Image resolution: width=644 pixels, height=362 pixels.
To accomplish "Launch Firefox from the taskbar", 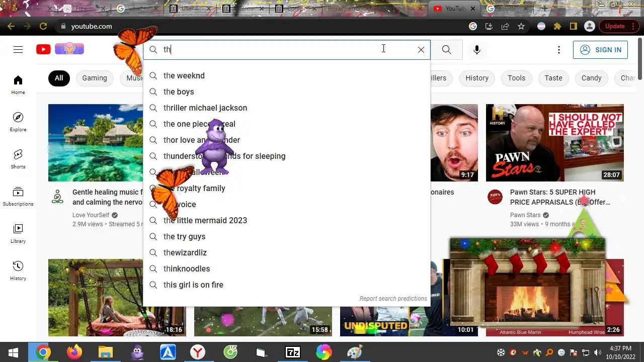I will [x=74, y=352].
